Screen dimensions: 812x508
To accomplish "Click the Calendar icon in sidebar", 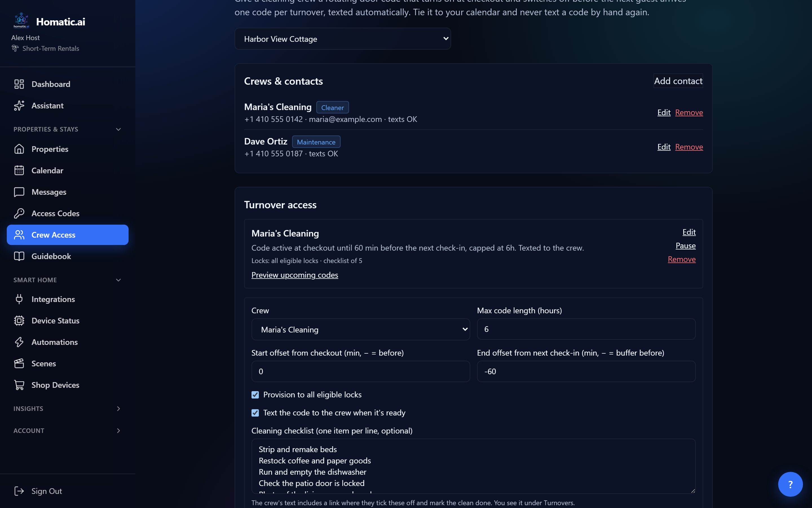I will pyautogui.click(x=19, y=170).
